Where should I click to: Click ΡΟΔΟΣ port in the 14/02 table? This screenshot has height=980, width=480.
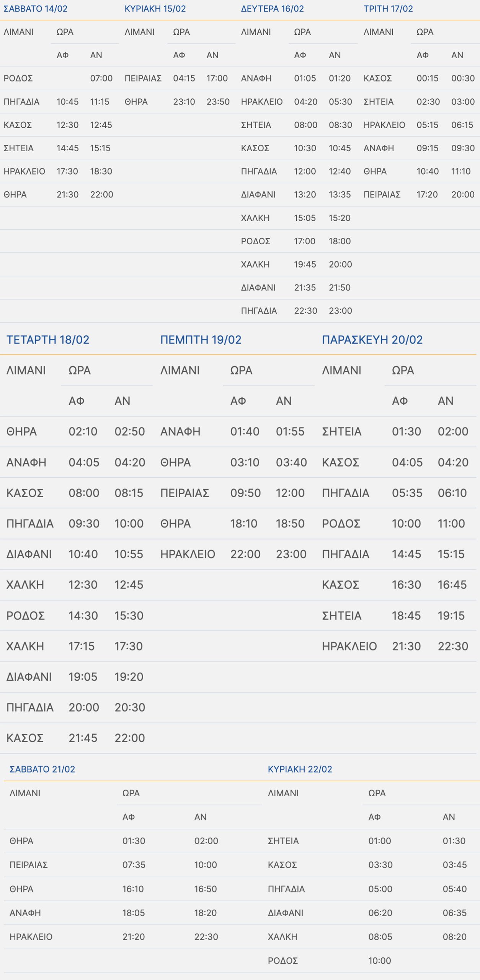[18, 78]
